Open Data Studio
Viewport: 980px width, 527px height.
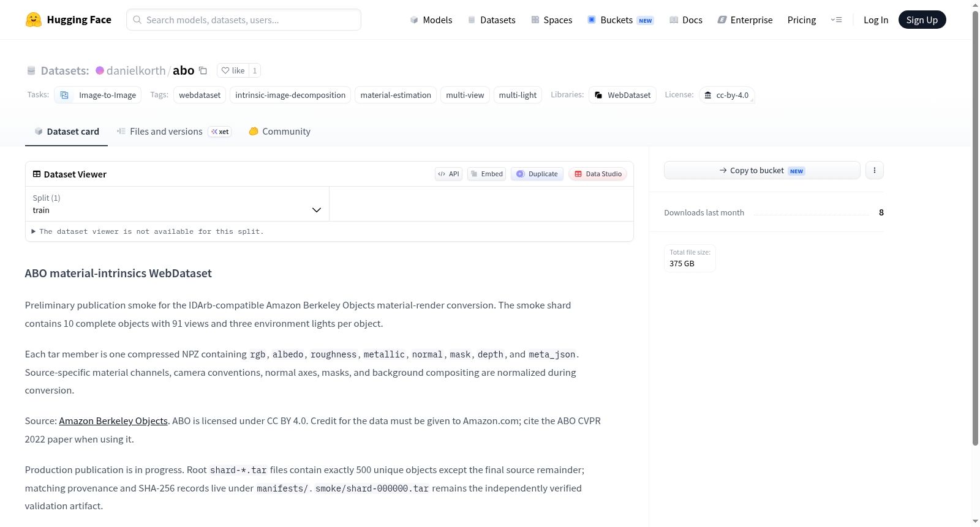point(598,174)
